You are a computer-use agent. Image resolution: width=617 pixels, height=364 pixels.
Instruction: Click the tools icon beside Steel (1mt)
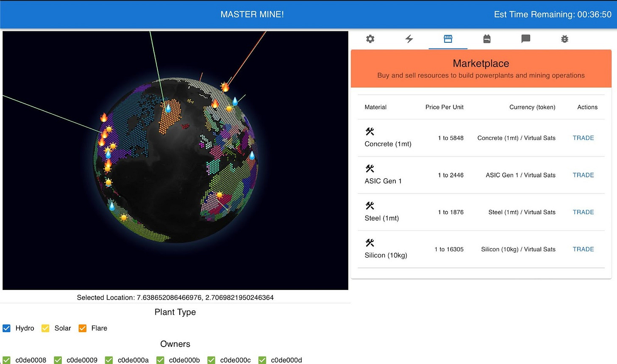370,206
